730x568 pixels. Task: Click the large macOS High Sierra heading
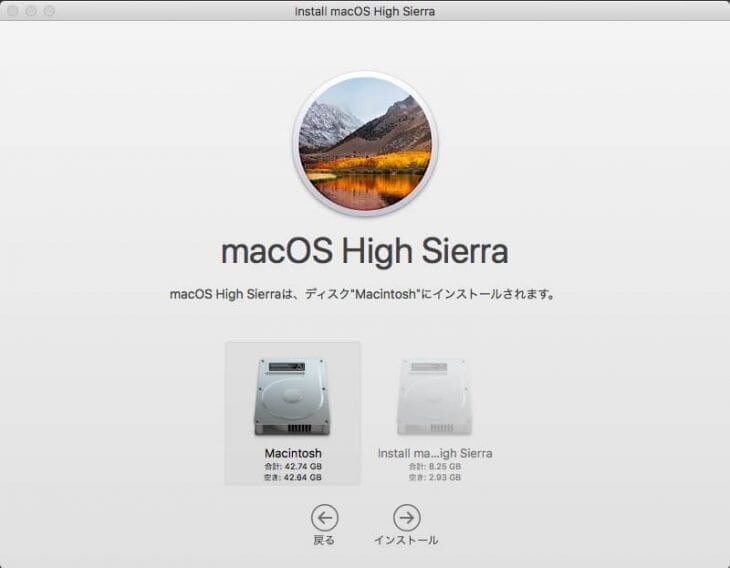[364, 249]
